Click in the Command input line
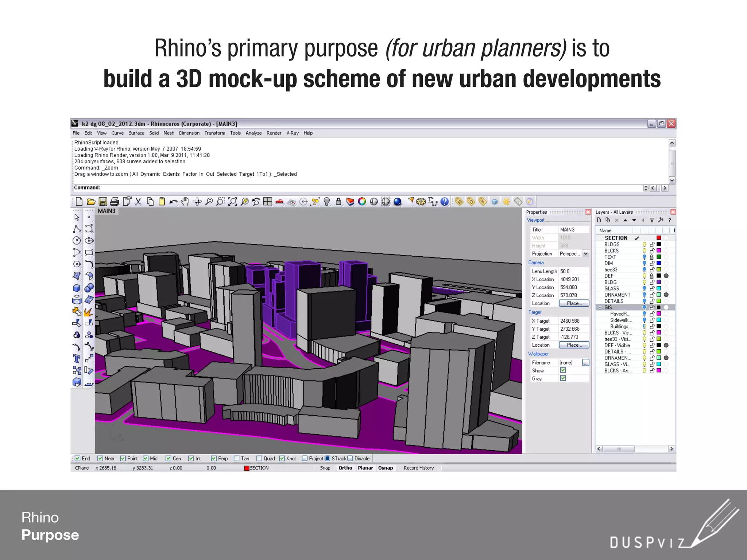The height and width of the screenshot is (560, 747). [370, 188]
